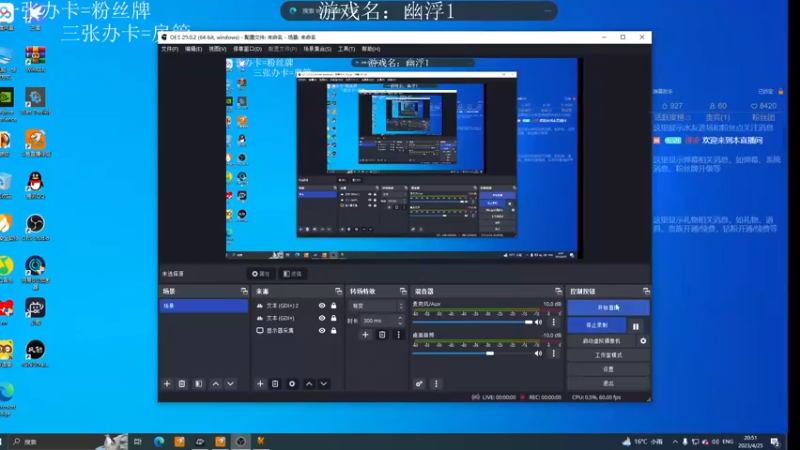Adjust the 麦克风/Aux volume slider
The width and height of the screenshot is (800, 450).
pos(472,322)
